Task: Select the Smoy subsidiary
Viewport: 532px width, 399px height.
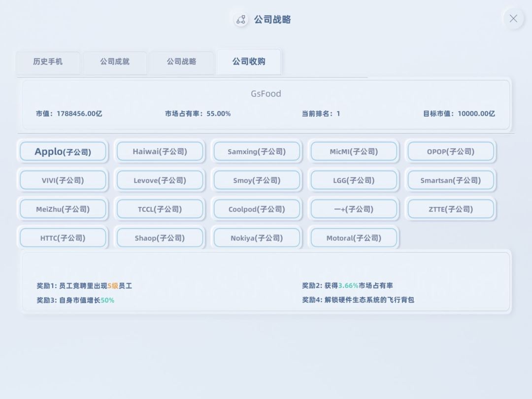Action: pyautogui.click(x=257, y=180)
